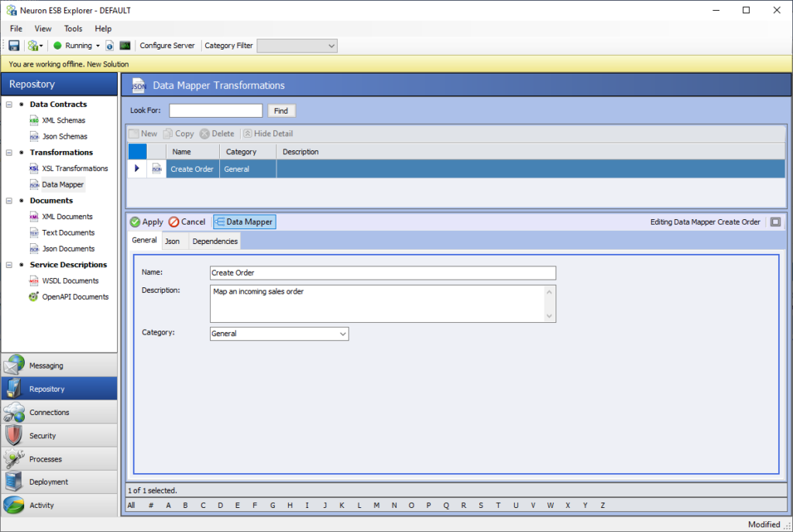
Task: Click the Description box scrollbar down arrow
Action: [x=550, y=316]
